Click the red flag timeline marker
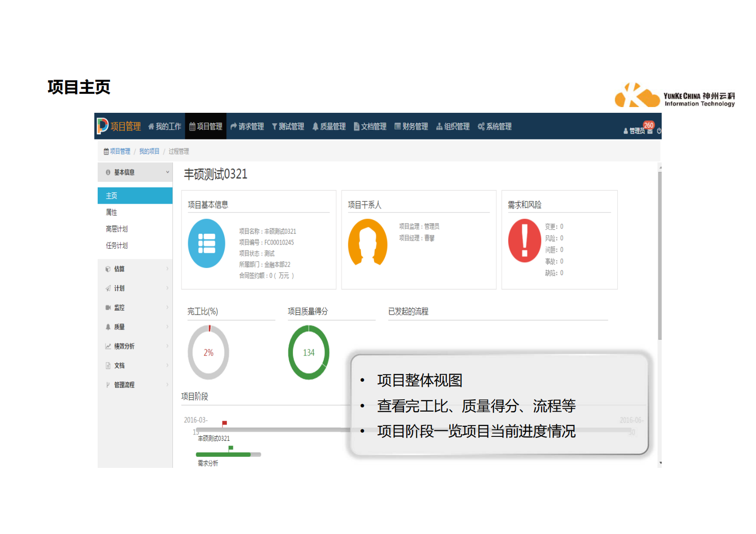Viewport: 756px width, 534px height. 224,423
